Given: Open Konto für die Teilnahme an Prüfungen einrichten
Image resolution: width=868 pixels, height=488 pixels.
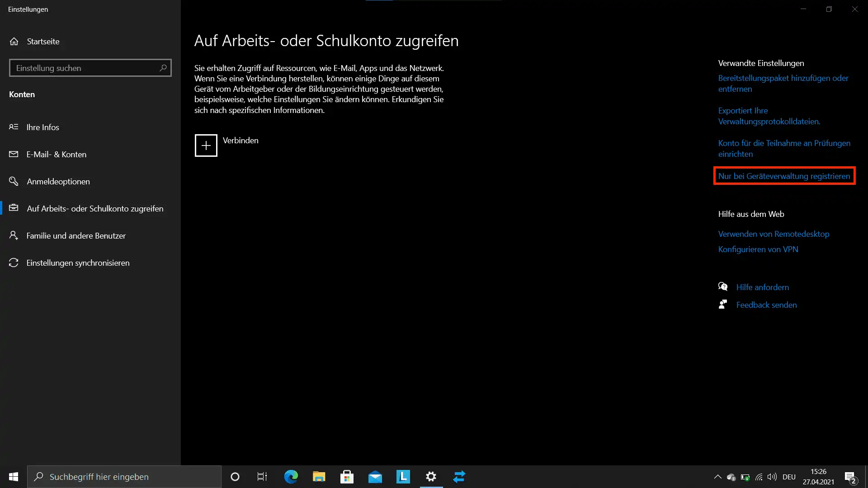Looking at the screenshot, I should 784,149.
